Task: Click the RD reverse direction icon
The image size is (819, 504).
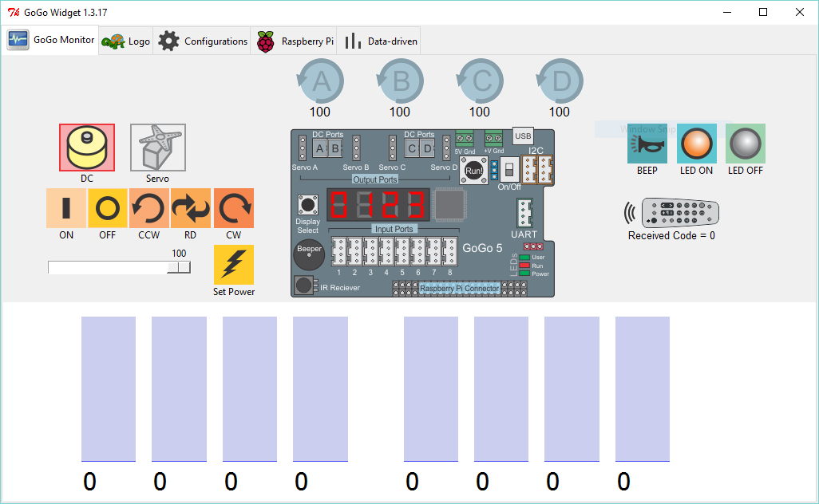Action: [191, 208]
